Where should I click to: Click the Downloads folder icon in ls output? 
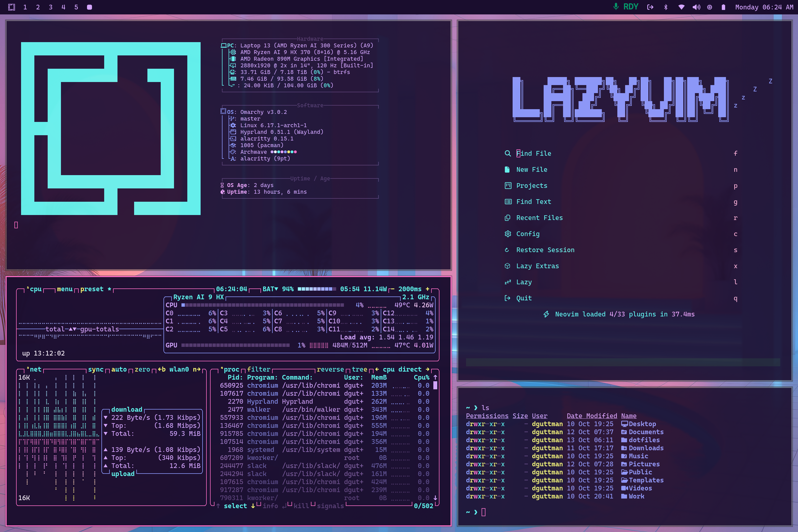pyautogui.click(x=624, y=448)
